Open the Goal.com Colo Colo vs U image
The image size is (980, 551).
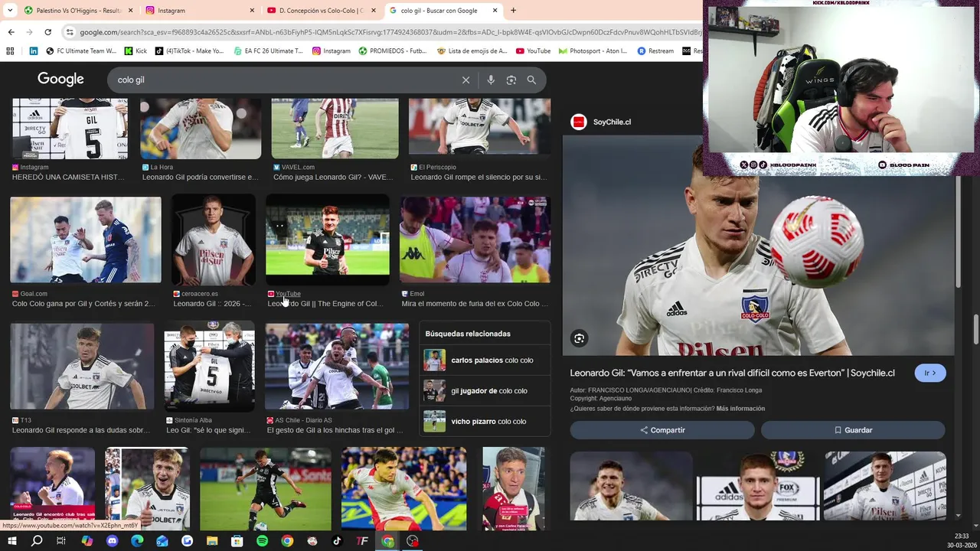click(86, 240)
